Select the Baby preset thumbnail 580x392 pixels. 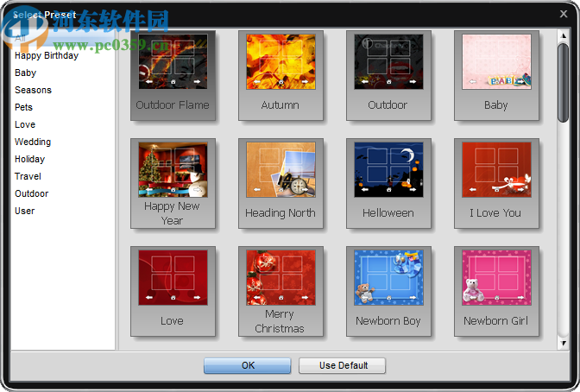[496, 75]
